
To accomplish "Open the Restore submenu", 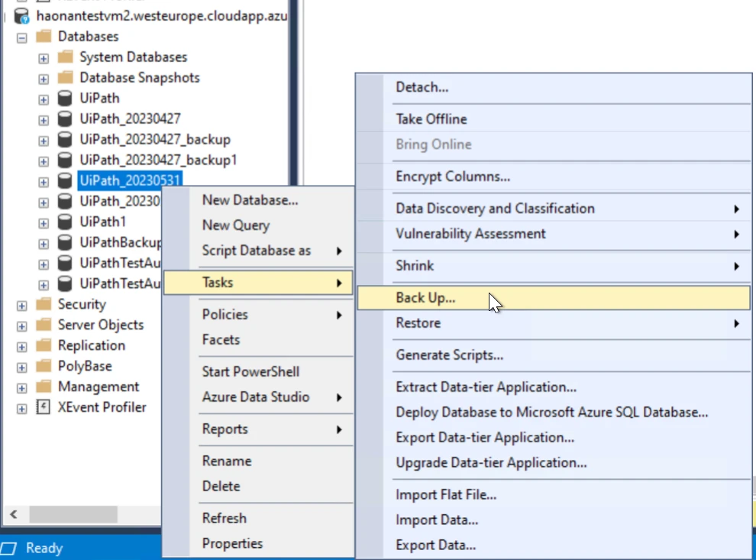I will (554, 323).
